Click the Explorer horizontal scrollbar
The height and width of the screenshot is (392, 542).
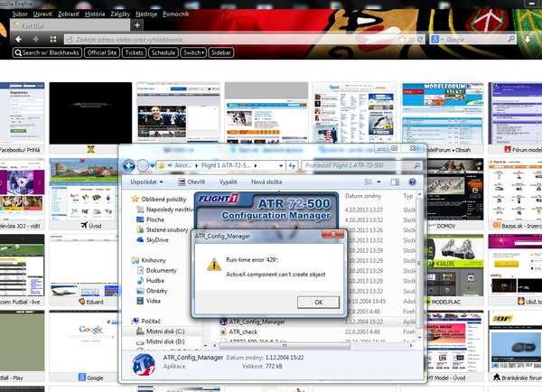285,345
